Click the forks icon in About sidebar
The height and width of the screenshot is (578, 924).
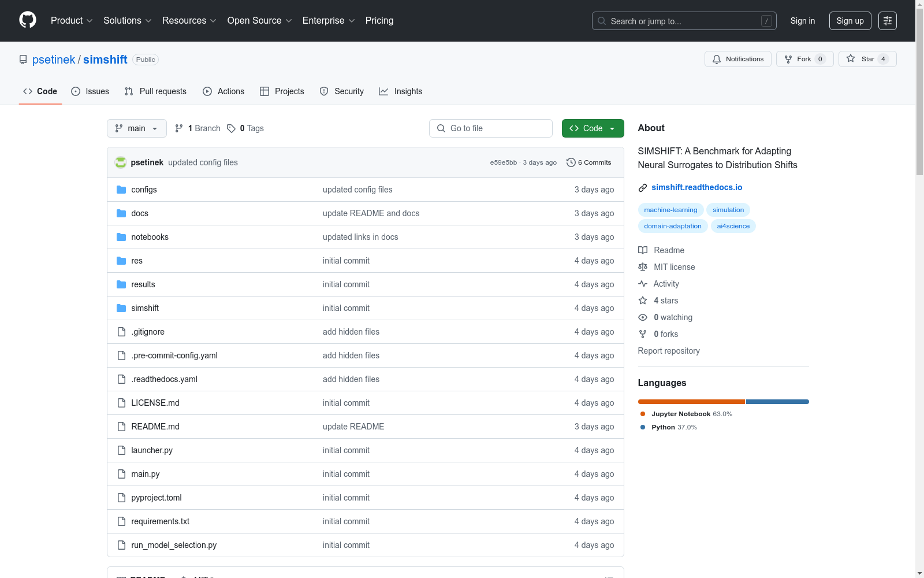point(643,334)
